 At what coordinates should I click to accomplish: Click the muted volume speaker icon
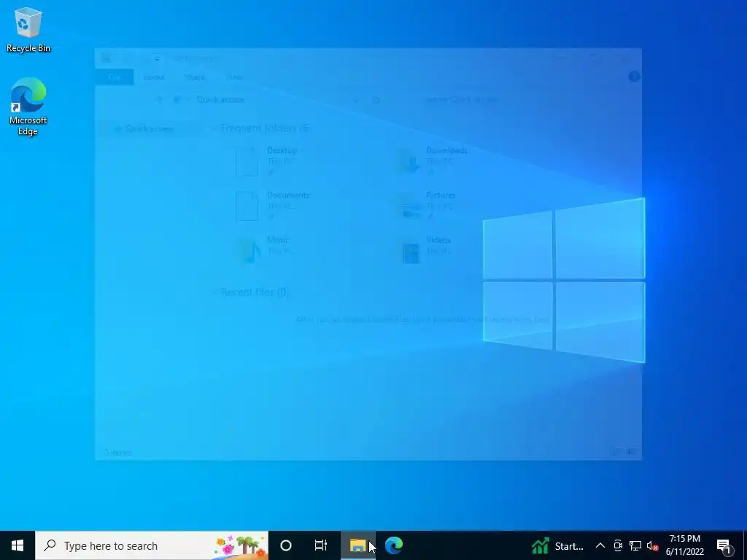[x=653, y=545]
